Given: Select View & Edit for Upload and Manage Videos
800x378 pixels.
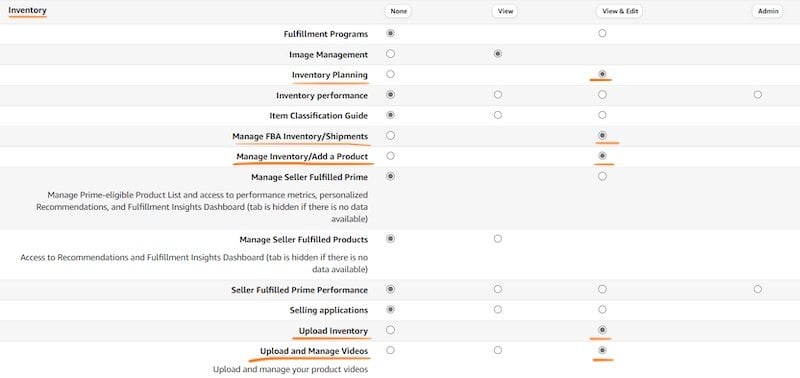Looking at the screenshot, I should click(x=602, y=350).
